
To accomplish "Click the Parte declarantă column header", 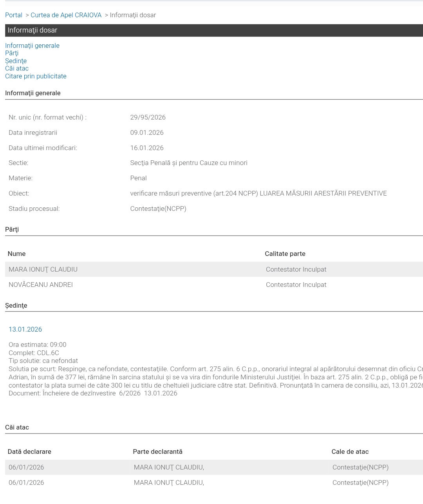I will coord(157,451).
